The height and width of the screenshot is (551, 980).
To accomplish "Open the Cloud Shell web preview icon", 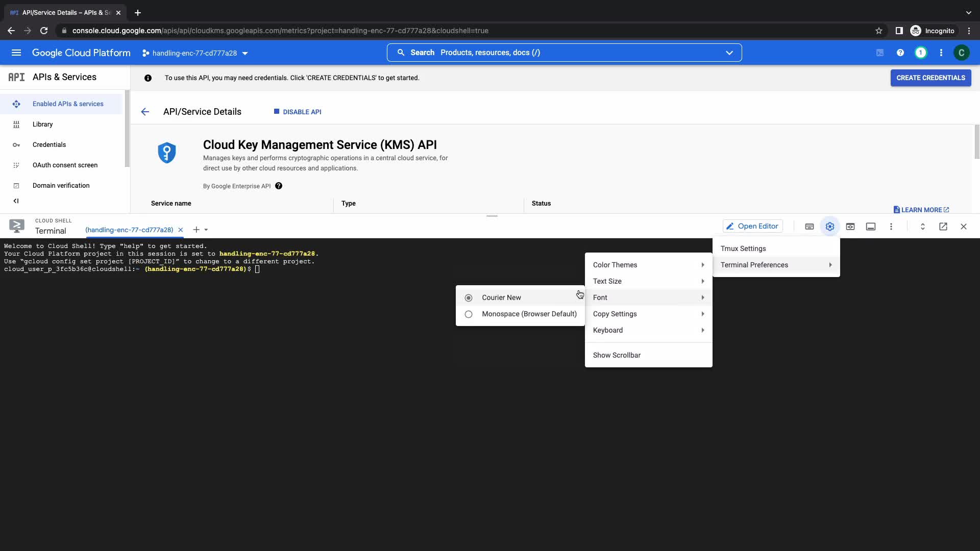I will click(850, 227).
